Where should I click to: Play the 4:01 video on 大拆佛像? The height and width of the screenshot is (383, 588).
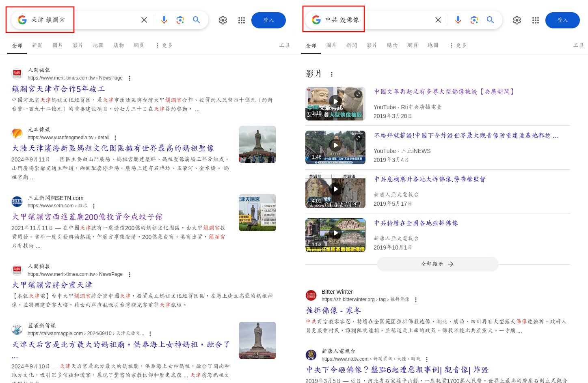point(335,191)
